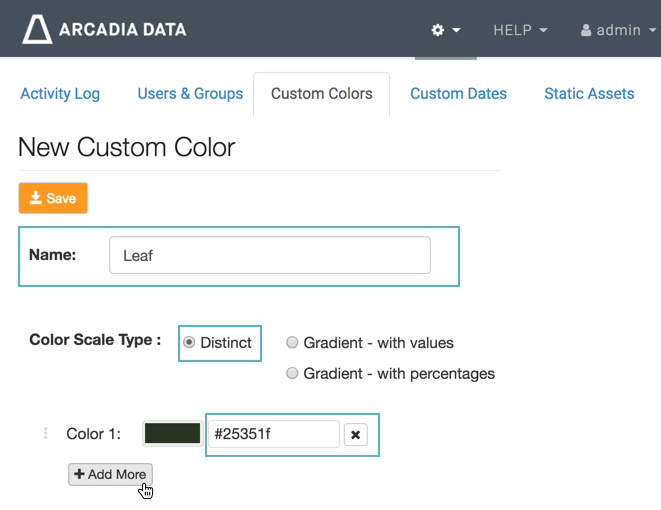Save the new custom color
Image resolution: width=661 pixels, height=510 pixels.
(x=53, y=198)
